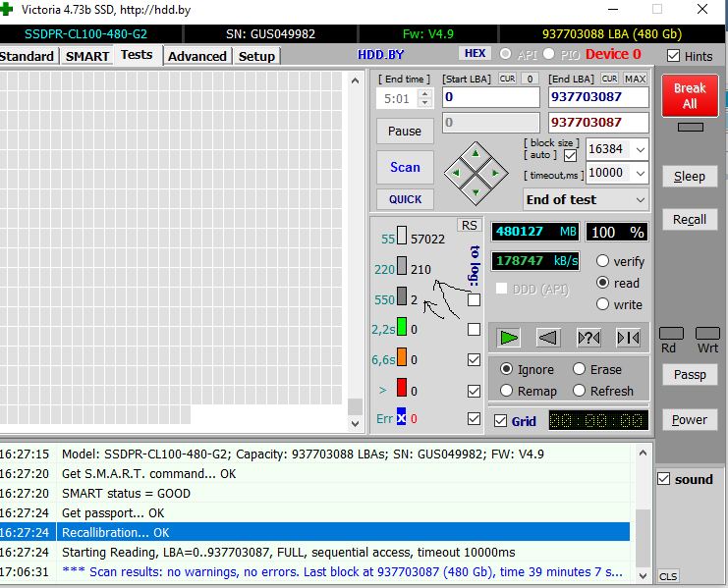Select the write radio button
Screen dimensions: 728x588
(x=602, y=304)
